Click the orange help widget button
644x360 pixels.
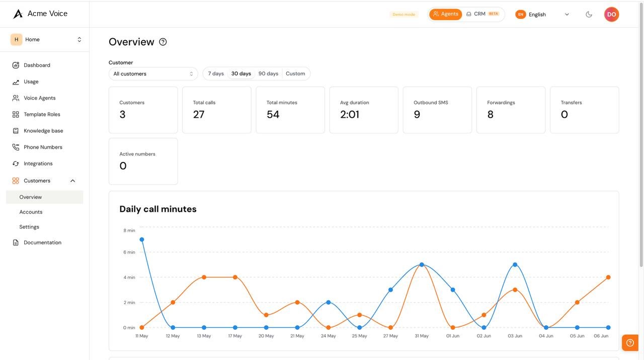(x=630, y=343)
